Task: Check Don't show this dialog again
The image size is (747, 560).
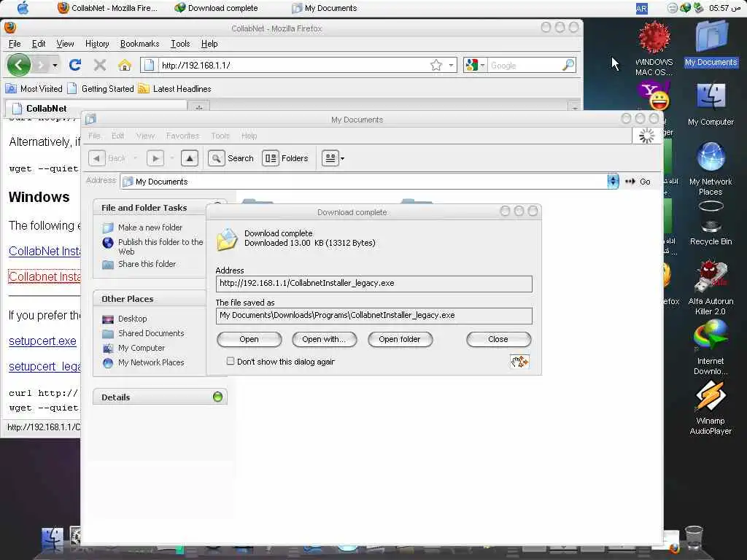Action: pyautogui.click(x=231, y=361)
